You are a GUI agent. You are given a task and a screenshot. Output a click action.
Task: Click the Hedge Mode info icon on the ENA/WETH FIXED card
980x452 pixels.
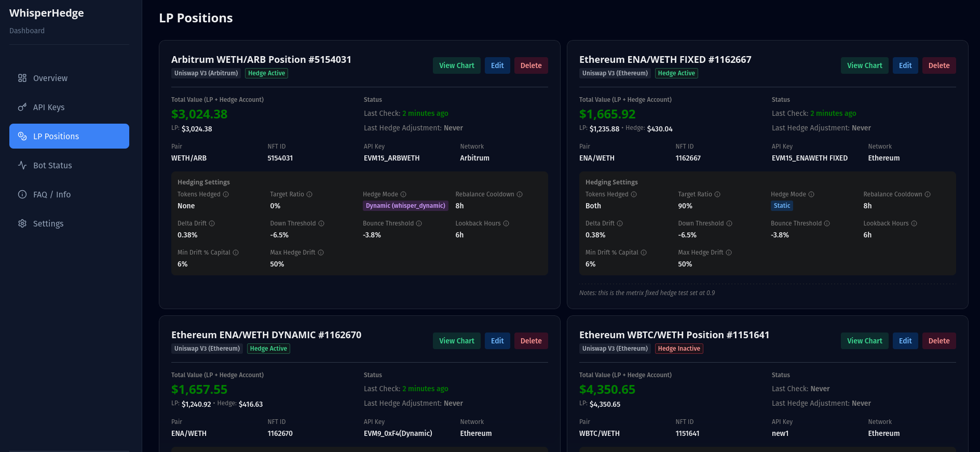pos(811,194)
